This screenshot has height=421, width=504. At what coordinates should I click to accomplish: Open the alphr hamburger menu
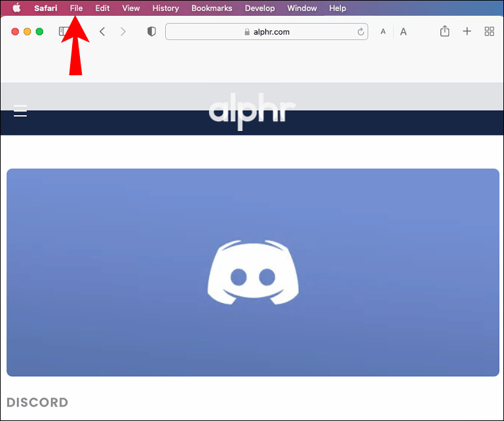pos(20,111)
